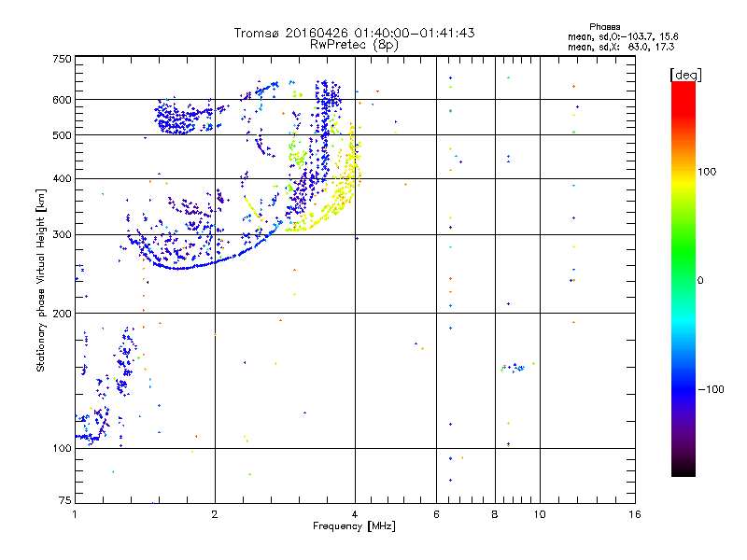The height and width of the screenshot is (560, 747).
Task: Click the colorbar label '100'
Action: [x=707, y=172]
